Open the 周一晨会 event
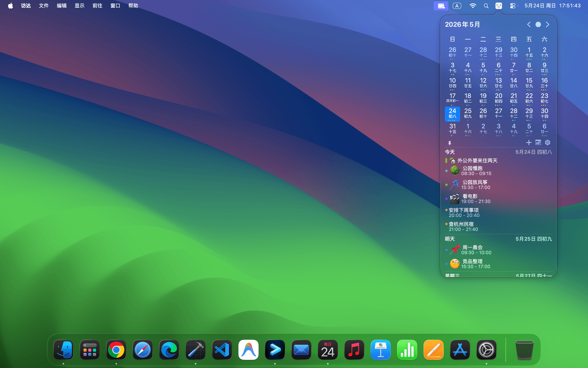The image size is (588, 368). (x=498, y=250)
